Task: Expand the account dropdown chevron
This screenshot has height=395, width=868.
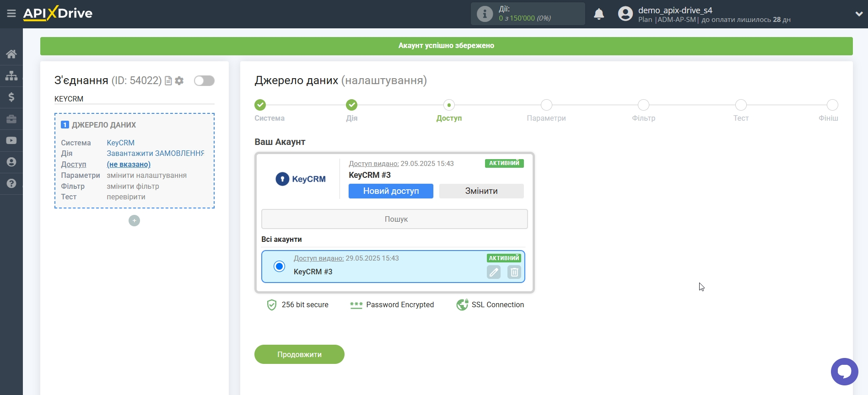Action: click(859, 14)
